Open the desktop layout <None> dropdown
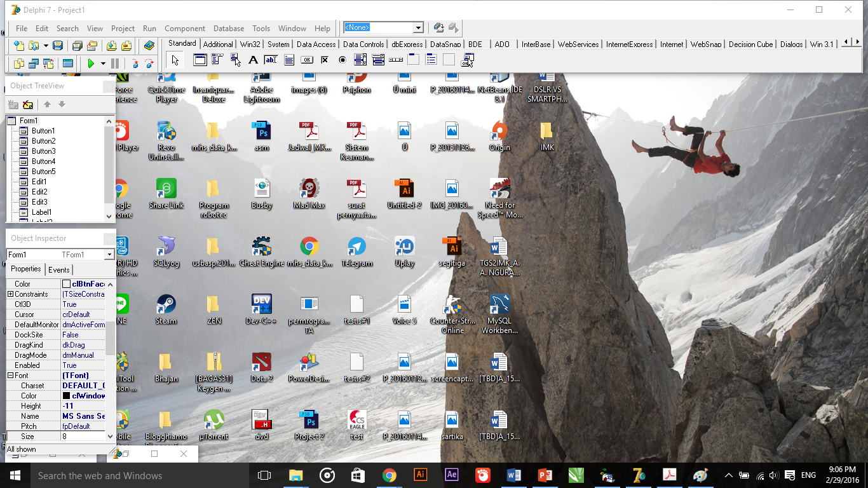868x488 pixels. pyautogui.click(x=418, y=28)
